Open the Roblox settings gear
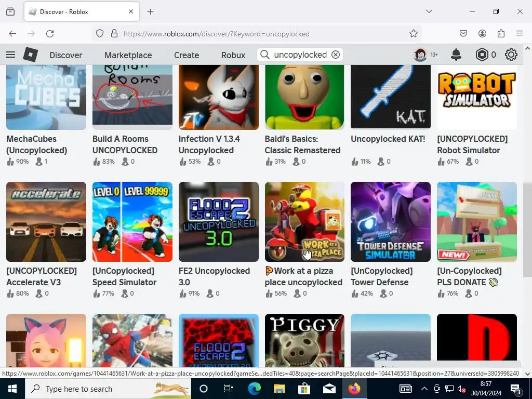 tap(511, 55)
